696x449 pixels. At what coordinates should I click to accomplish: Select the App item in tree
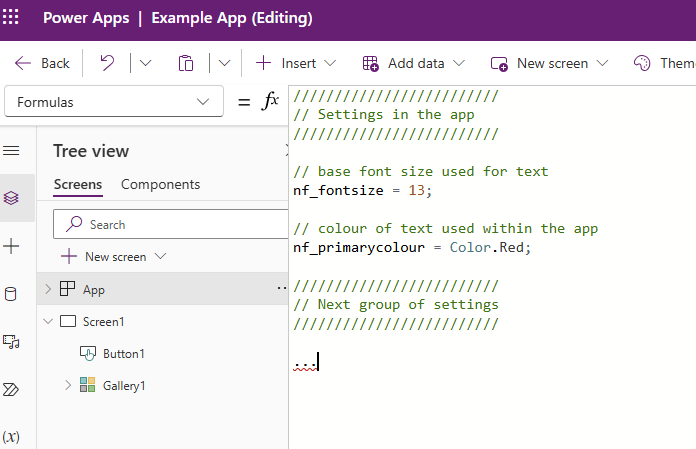click(94, 290)
